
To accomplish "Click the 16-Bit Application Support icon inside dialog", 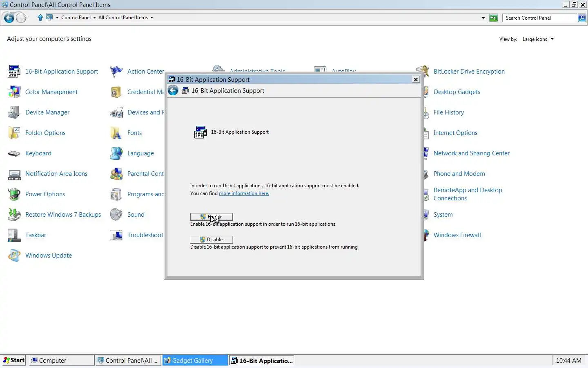I will pos(200,132).
